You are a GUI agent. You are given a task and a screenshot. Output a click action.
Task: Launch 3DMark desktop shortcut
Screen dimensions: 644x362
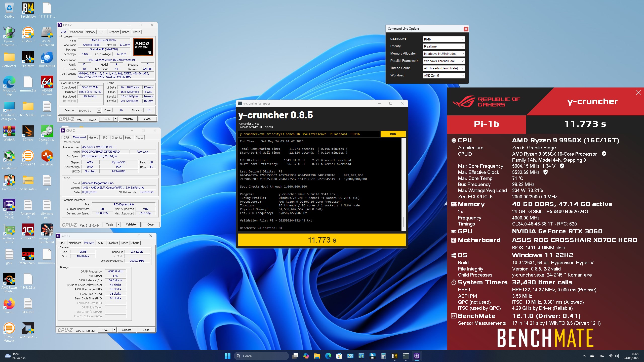(x=28, y=133)
